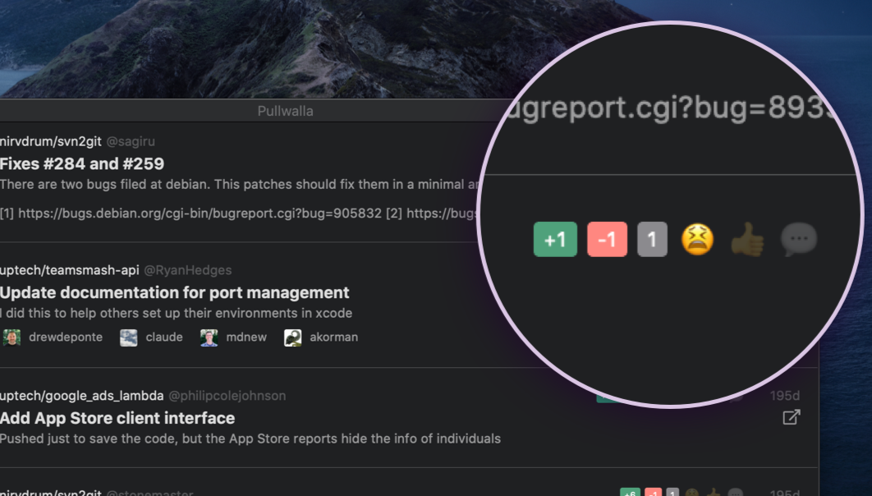Click the uptech/google_ads_lambda repo name
Viewport: 872px width, 496px height.
82,396
